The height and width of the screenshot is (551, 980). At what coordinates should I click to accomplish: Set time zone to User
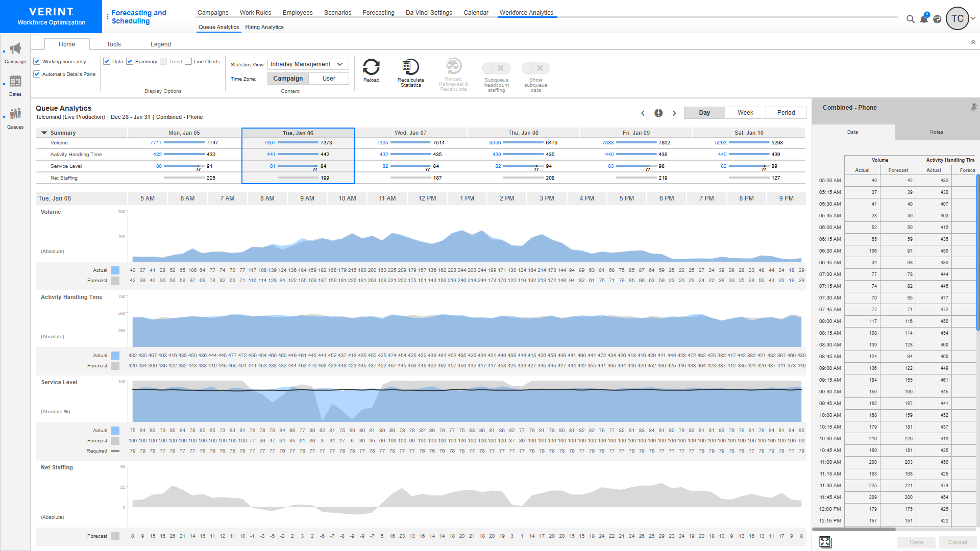tap(329, 79)
